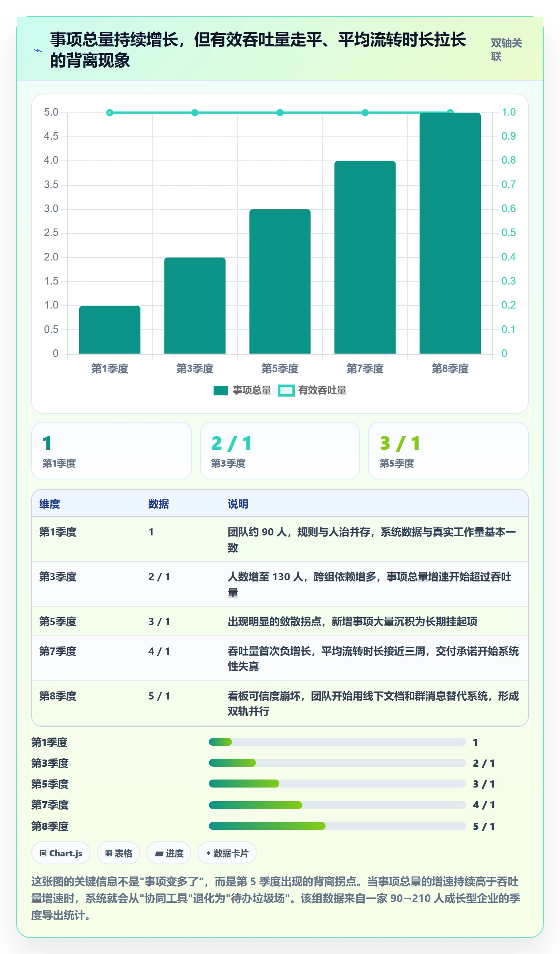Click the right axis label 0.5

(508, 233)
